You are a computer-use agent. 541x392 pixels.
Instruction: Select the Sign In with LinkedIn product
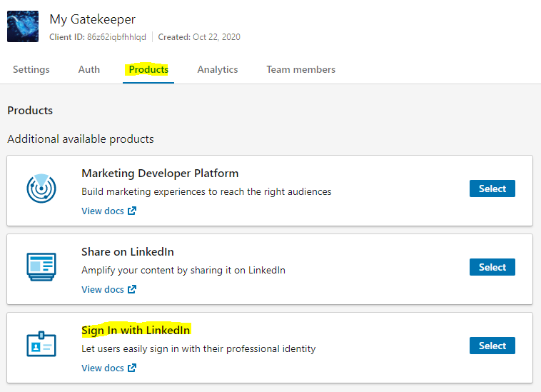coord(492,346)
